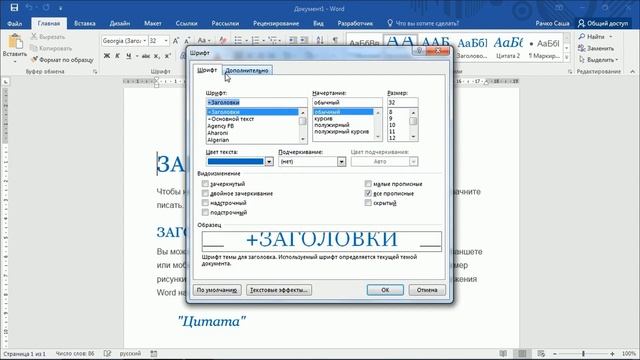Show paragraph marks with the pilcrow icon
Image resolution: width=640 pixels, height=360 pixels.
pyautogui.click(x=335, y=40)
